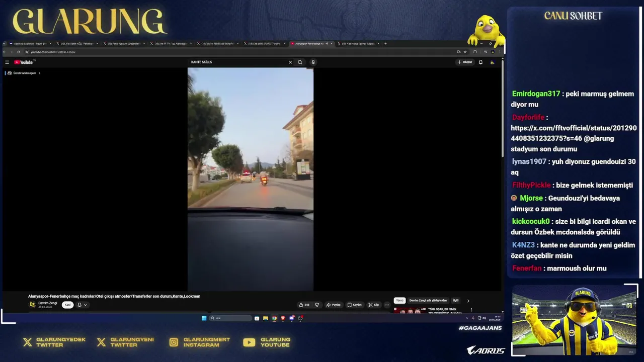Run the YouTube search with magnifier button

pyautogui.click(x=300, y=62)
